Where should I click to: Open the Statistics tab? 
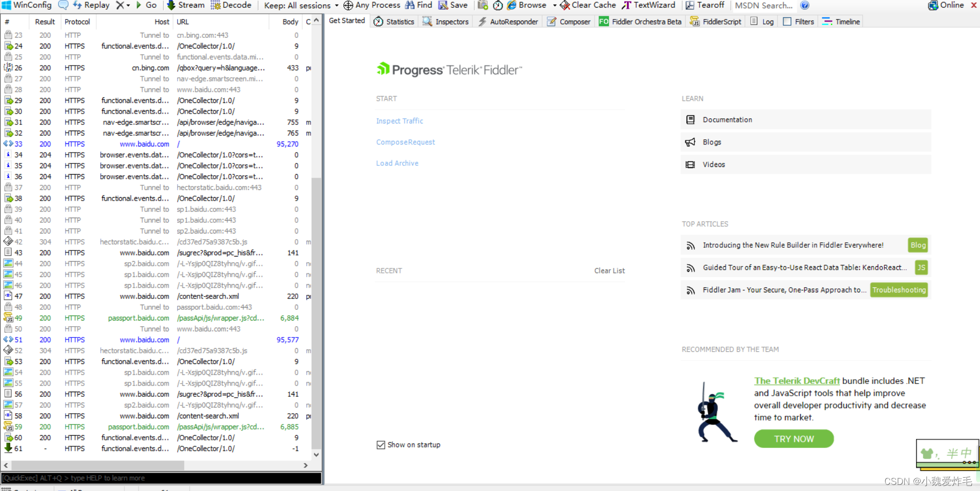394,22
